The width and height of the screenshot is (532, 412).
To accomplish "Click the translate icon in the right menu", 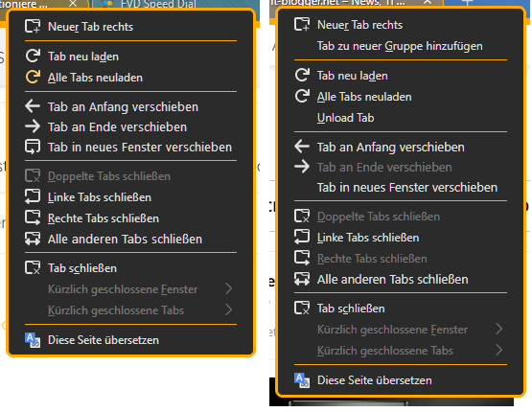I will pyautogui.click(x=302, y=380).
